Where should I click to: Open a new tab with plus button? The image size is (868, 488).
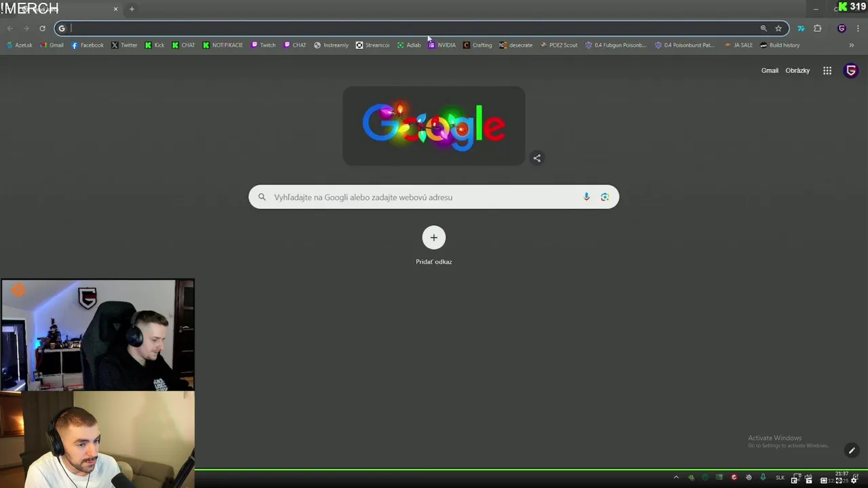pyautogui.click(x=132, y=9)
